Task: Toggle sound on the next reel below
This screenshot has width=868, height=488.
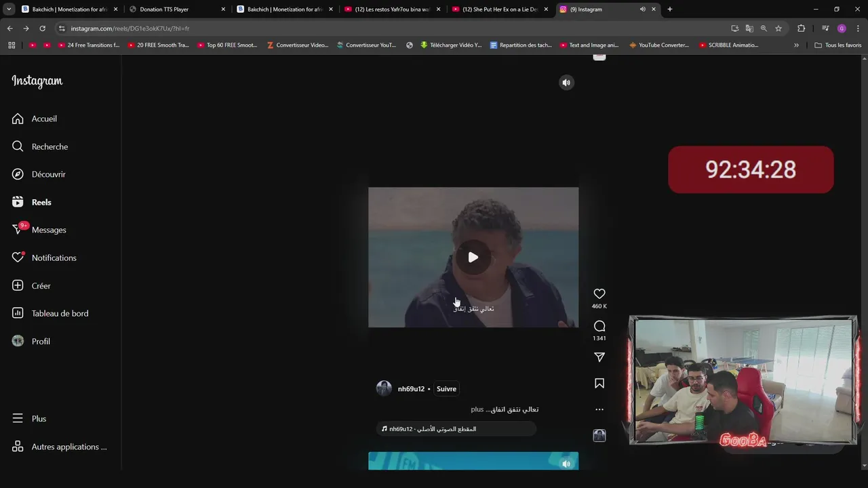Action: click(x=566, y=464)
